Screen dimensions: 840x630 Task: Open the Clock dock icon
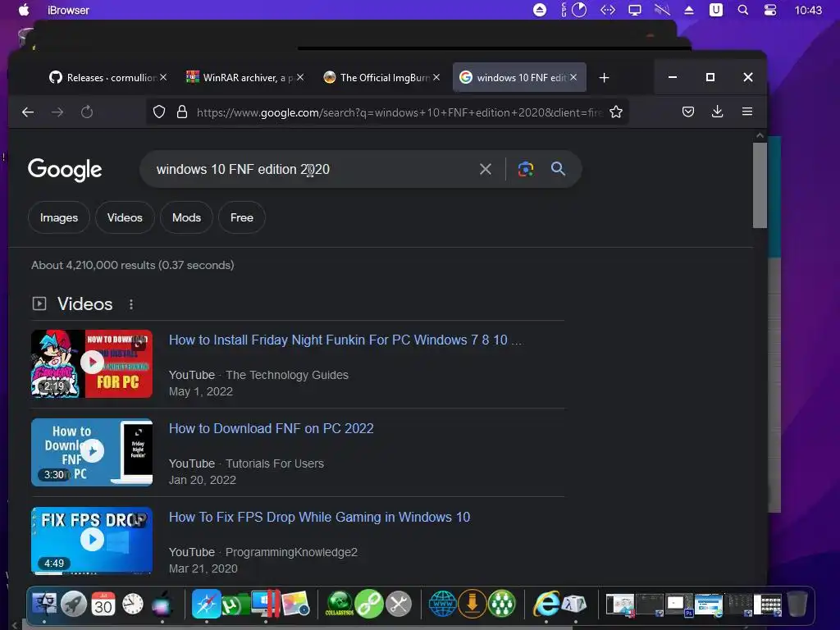pos(133,605)
